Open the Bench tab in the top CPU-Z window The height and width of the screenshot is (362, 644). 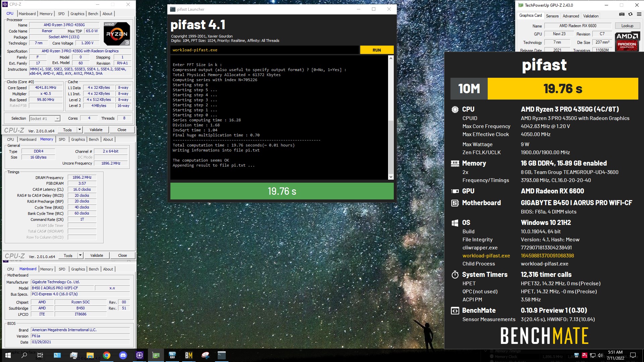pos(93,14)
